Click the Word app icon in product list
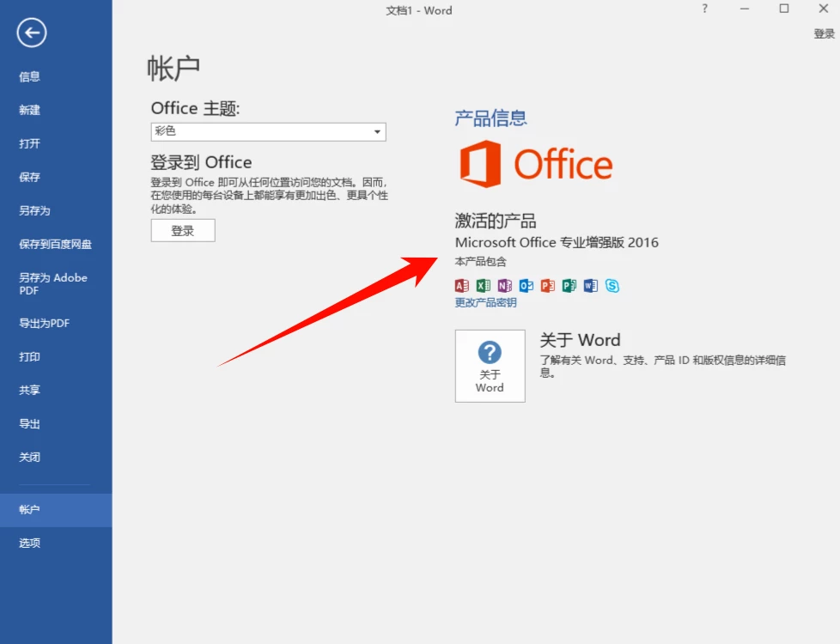The height and width of the screenshot is (644, 840). click(x=590, y=286)
